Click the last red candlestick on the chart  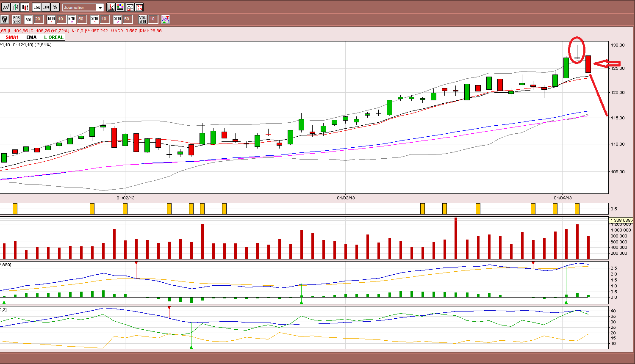tap(588, 64)
